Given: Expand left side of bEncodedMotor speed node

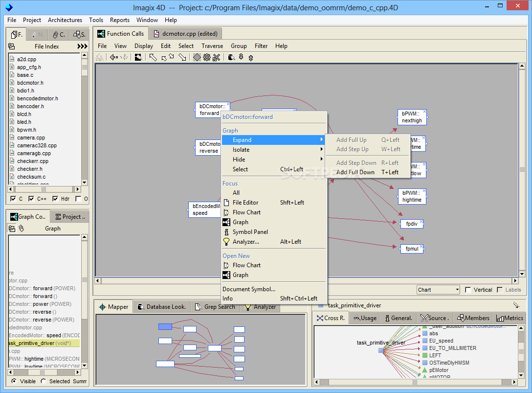Looking at the screenshot, I should point(188,209).
